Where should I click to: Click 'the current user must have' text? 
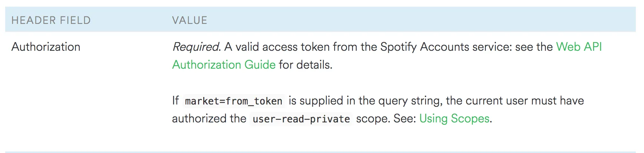(515, 100)
